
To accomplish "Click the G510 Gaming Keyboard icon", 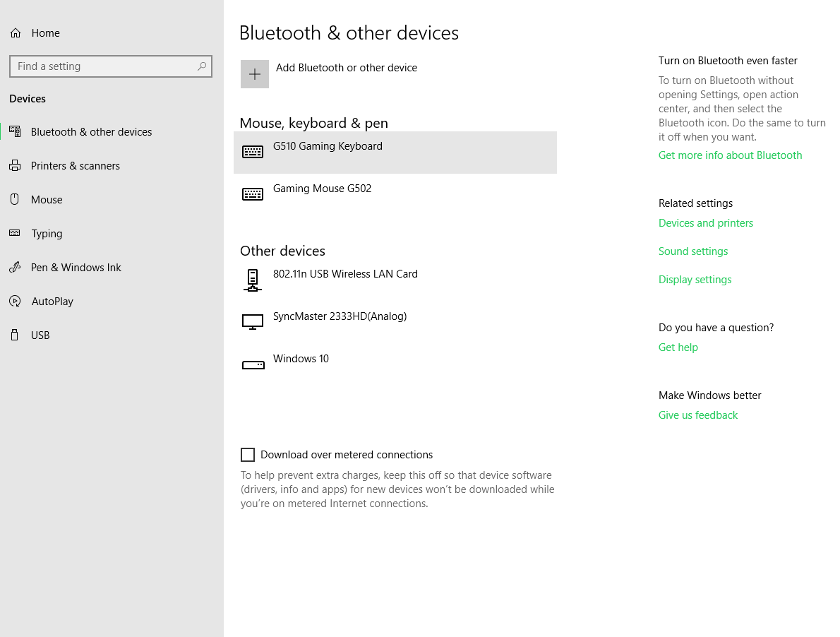I will point(252,152).
